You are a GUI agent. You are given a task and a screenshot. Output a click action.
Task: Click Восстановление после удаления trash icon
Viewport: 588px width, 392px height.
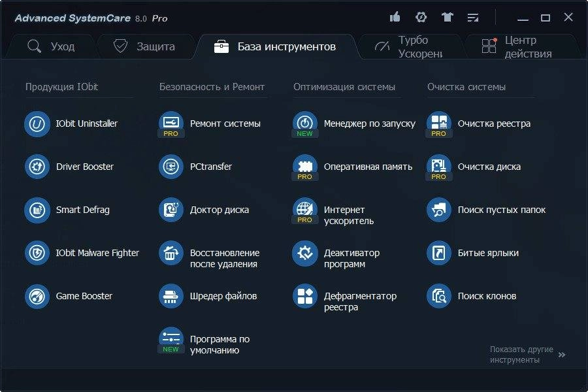tap(171, 253)
